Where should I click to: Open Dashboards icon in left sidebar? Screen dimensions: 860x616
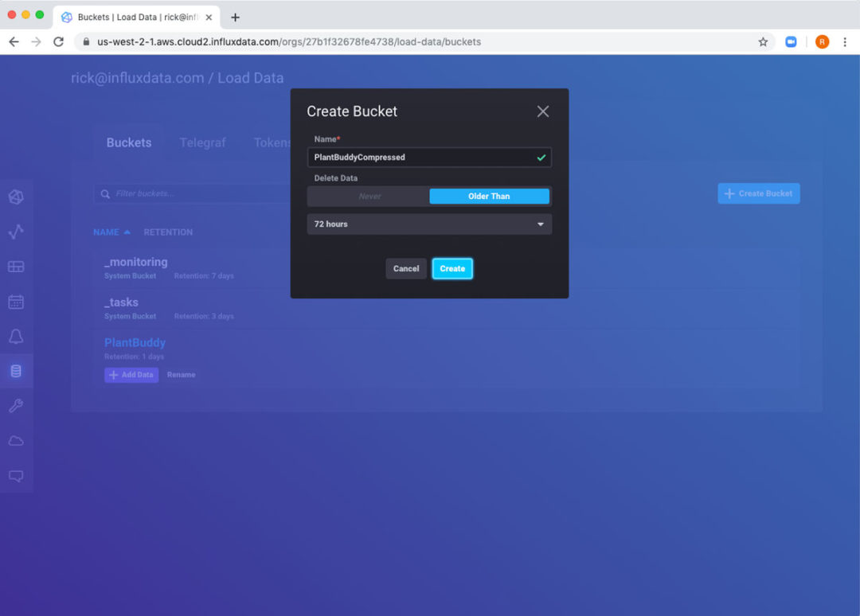click(16, 267)
